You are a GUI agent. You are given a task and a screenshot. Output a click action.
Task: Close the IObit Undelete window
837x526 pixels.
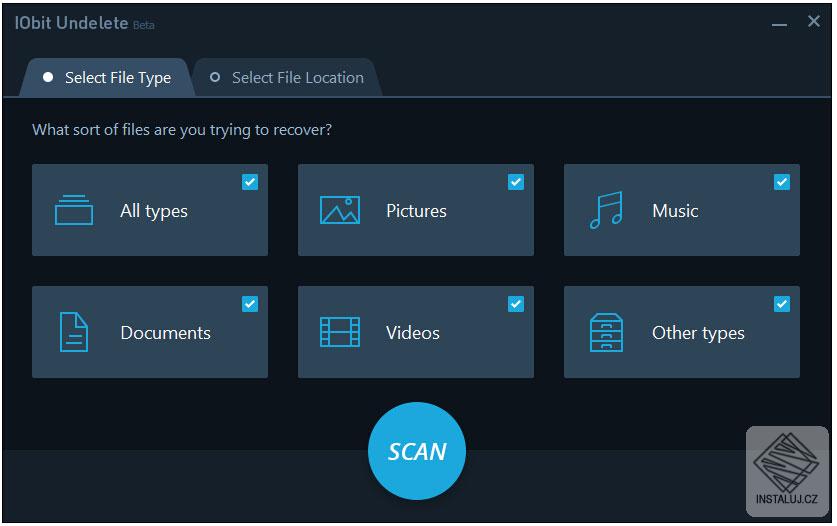coord(814,21)
